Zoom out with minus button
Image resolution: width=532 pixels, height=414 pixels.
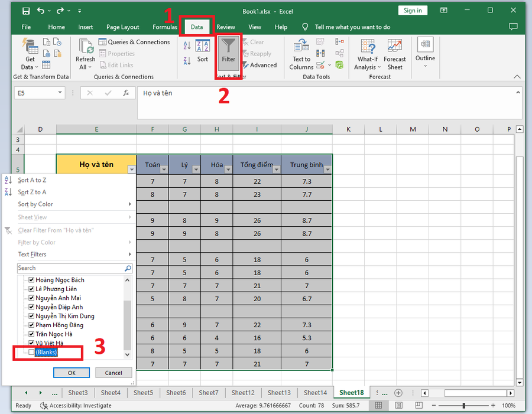pyautogui.click(x=434, y=406)
